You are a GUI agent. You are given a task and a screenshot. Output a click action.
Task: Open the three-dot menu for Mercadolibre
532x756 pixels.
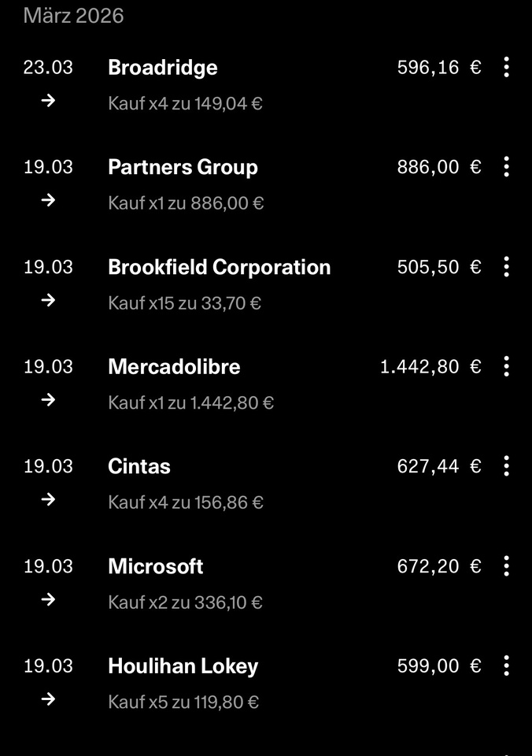[506, 366]
